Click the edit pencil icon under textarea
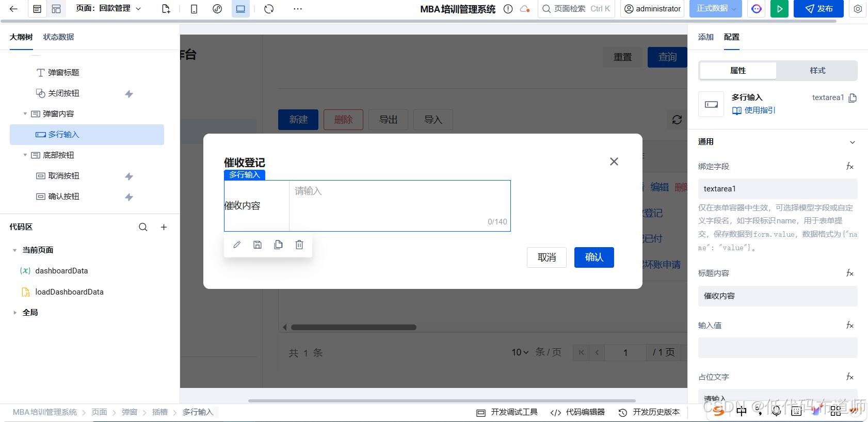The width and height of the screenshot is (868, 422). tap(237, 245)
